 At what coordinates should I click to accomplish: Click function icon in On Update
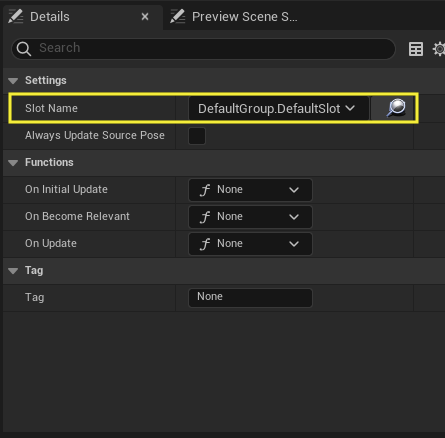[205, 244]
